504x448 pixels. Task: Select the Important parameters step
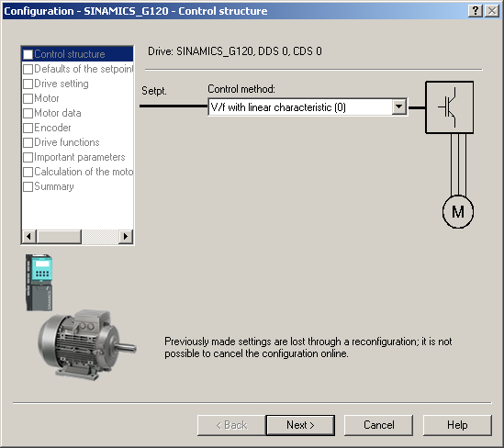click(x=79, y=157)
